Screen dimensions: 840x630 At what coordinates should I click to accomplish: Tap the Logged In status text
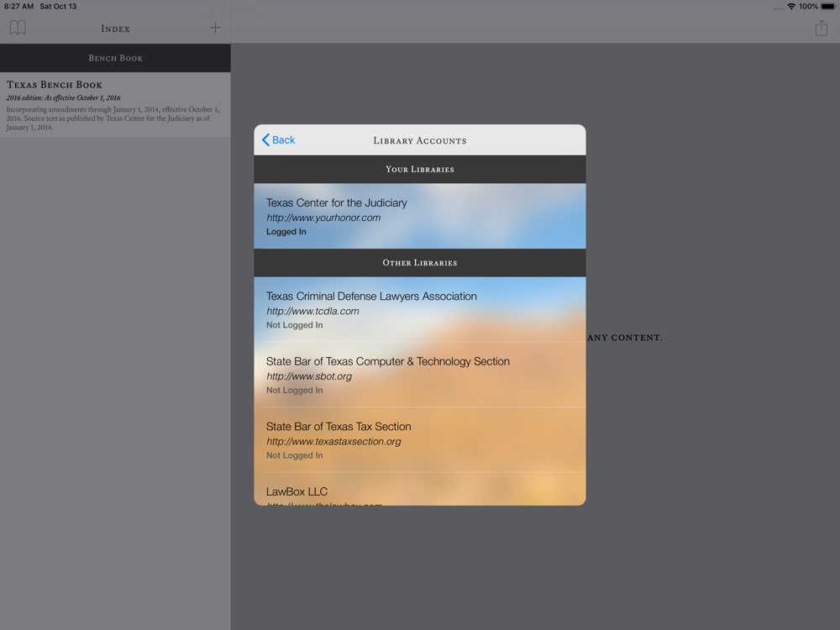286,232
